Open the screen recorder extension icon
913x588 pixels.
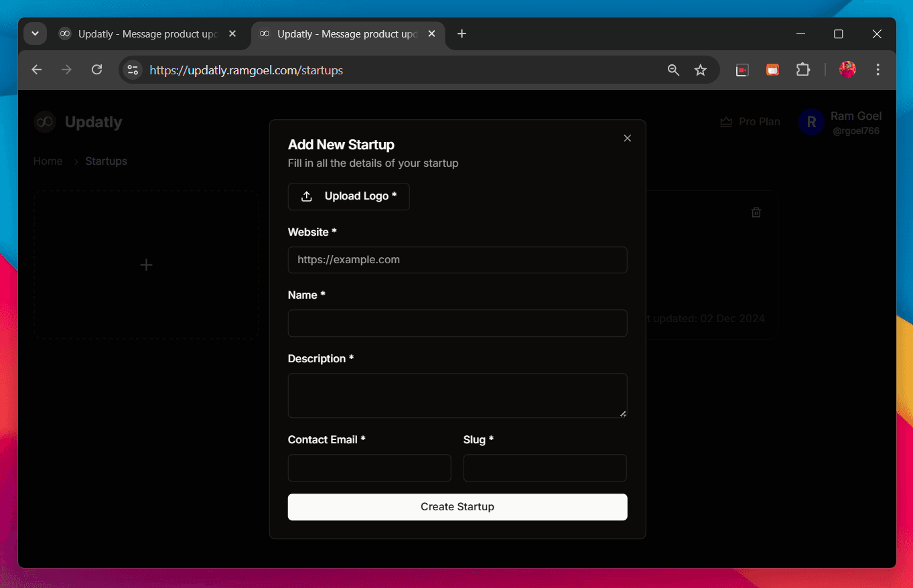tap(742, 70)
